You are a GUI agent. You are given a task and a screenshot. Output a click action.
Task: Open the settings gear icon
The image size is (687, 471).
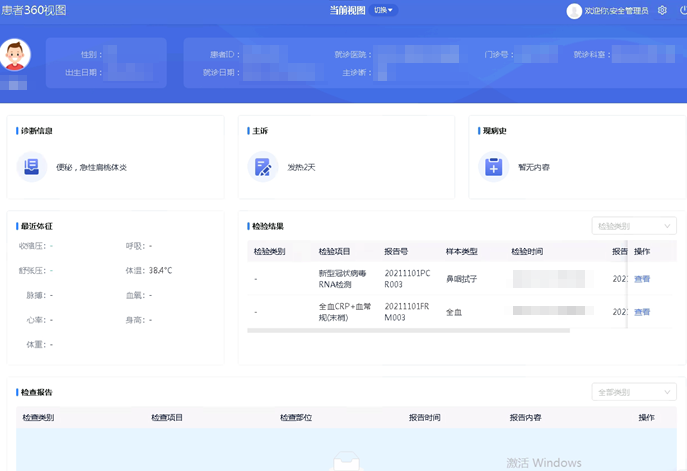click(662, 10)
